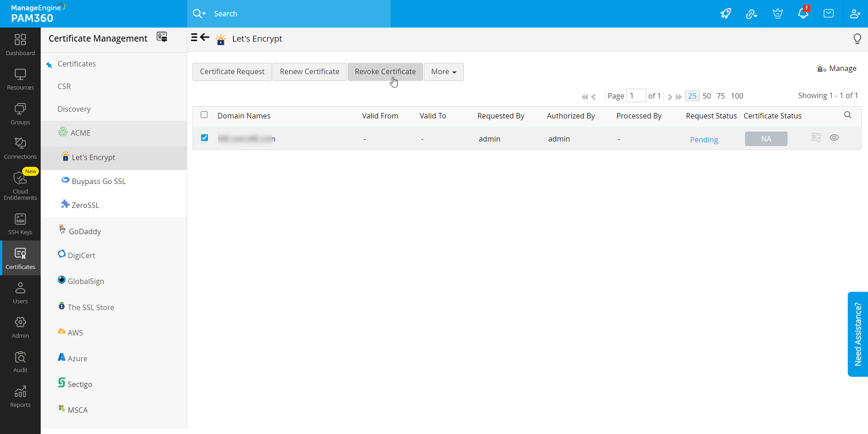Open the Pending request status link
The width and height of the screenshot is (868, 434).
704,140
